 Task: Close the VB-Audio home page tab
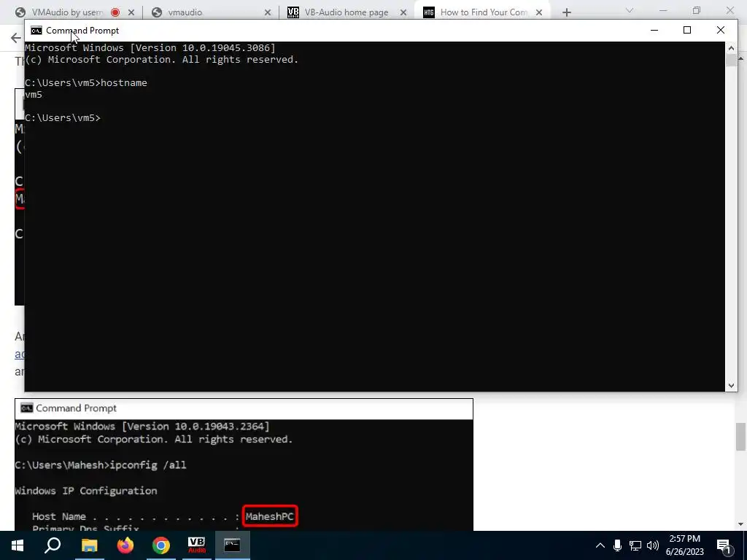403,12
